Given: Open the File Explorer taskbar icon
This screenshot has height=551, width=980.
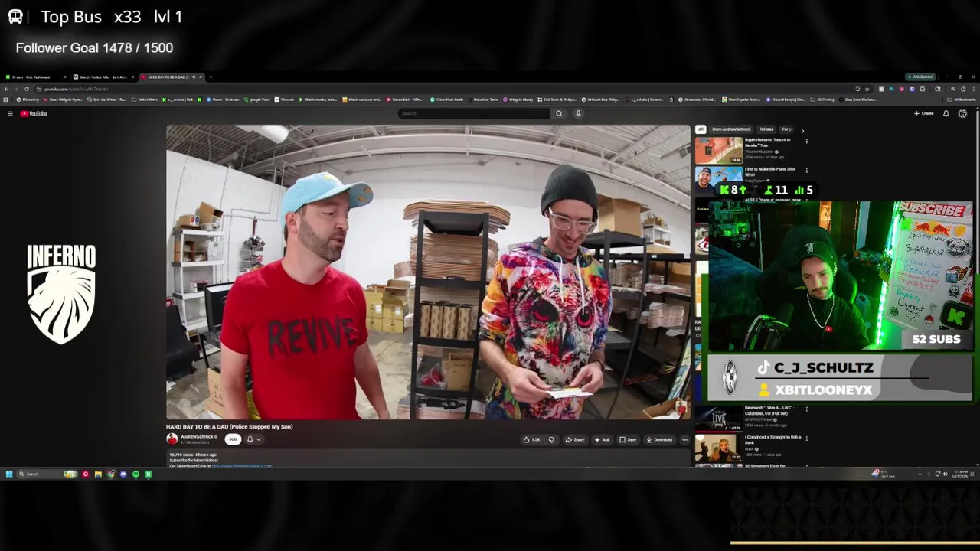Looking at the screenshot, I should tap(98, 474).
